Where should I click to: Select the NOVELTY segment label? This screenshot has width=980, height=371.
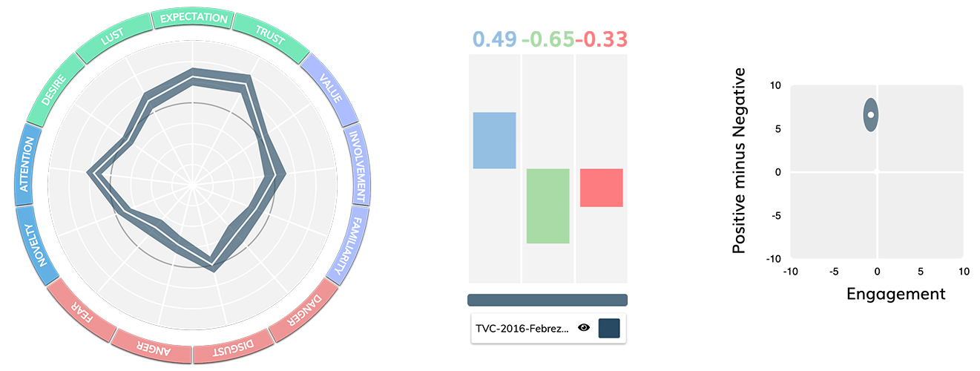(x=33, y=243)
